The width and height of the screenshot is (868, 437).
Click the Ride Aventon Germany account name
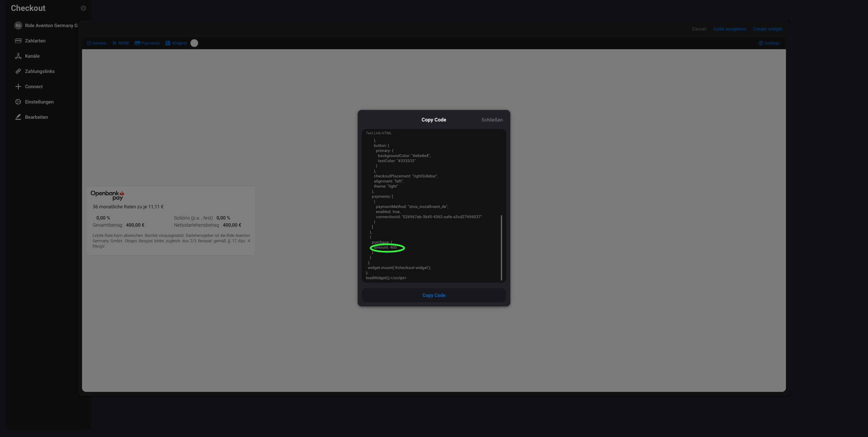coord(51,25)
